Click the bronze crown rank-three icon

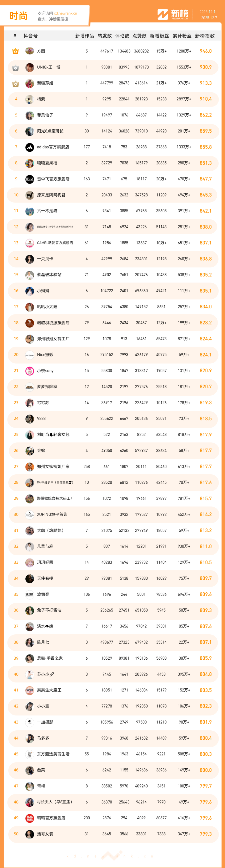pyautogui.click(x=15, y=83)
